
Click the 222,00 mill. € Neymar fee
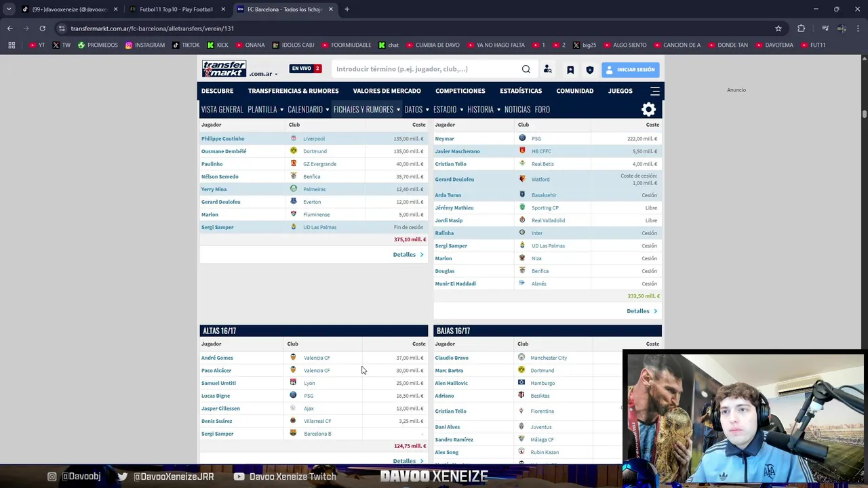[643, 138]
